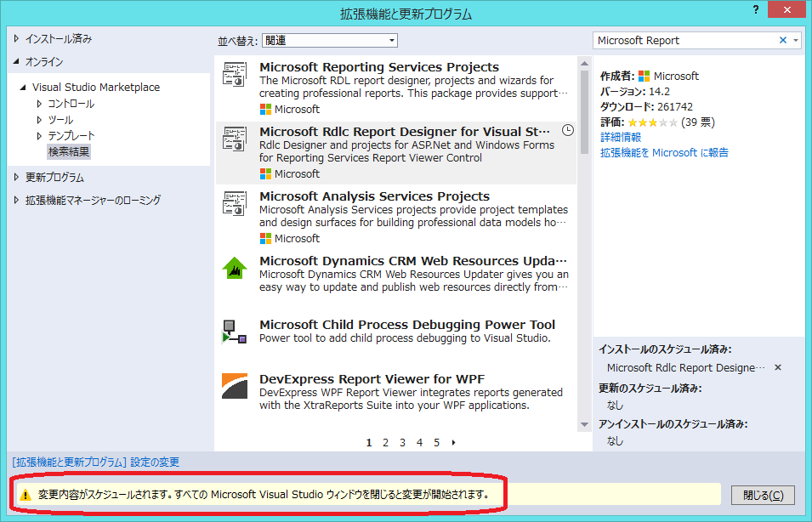Expand the 更新プログラム category
This screenshot has height=522, width=812.
16,177
